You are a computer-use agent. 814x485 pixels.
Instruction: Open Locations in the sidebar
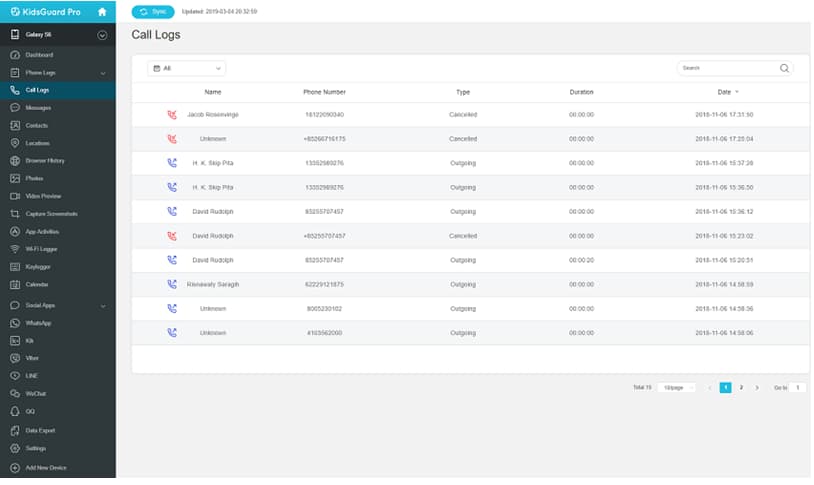point(37,143)
